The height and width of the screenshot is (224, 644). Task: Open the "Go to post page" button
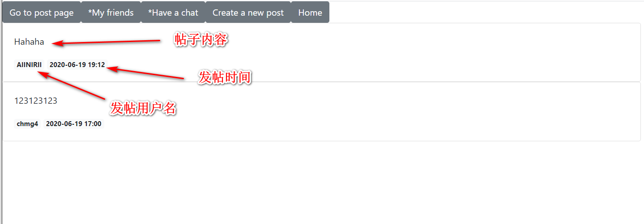[x=42, y=13]
